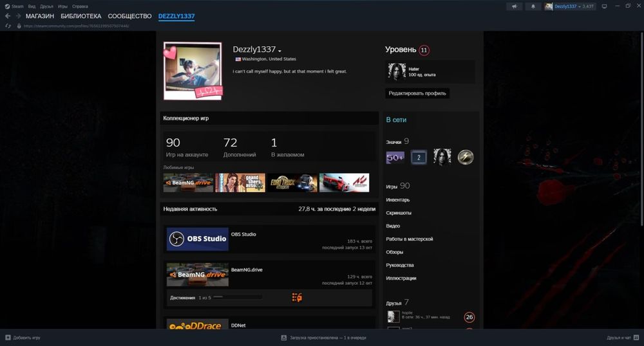Click the page URL address field
644x346 pixels.
coord(77,26)
